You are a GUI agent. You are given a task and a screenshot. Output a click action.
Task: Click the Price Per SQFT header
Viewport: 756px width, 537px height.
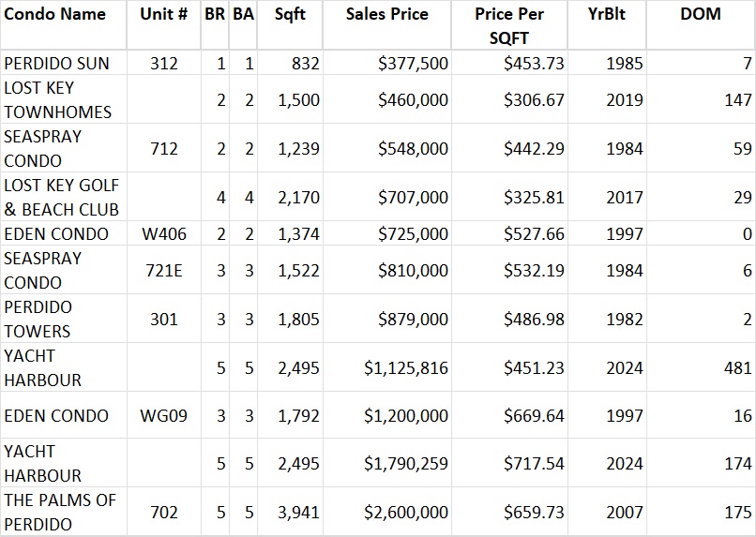pos(508,26)
